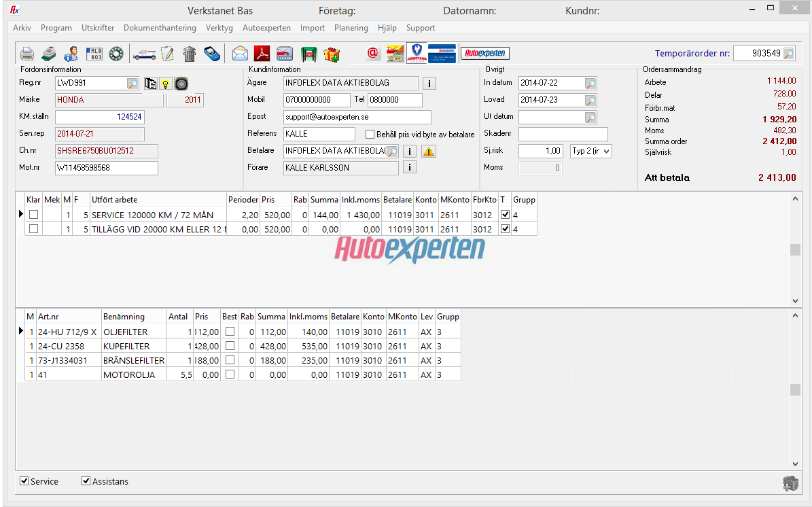The height and width of the screenshot is (507, 812).
Task: Click the trash can toolbar icon
Action: [x=190, y=53]
